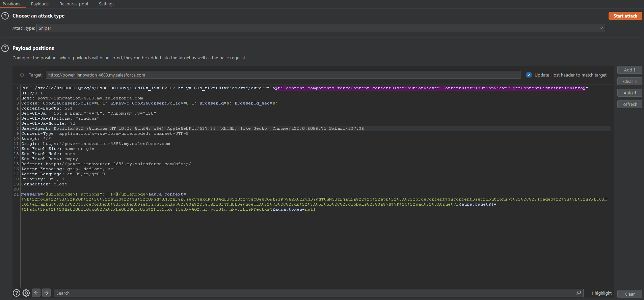Go to previous search match arrow
644x300 pixels.
36,293
